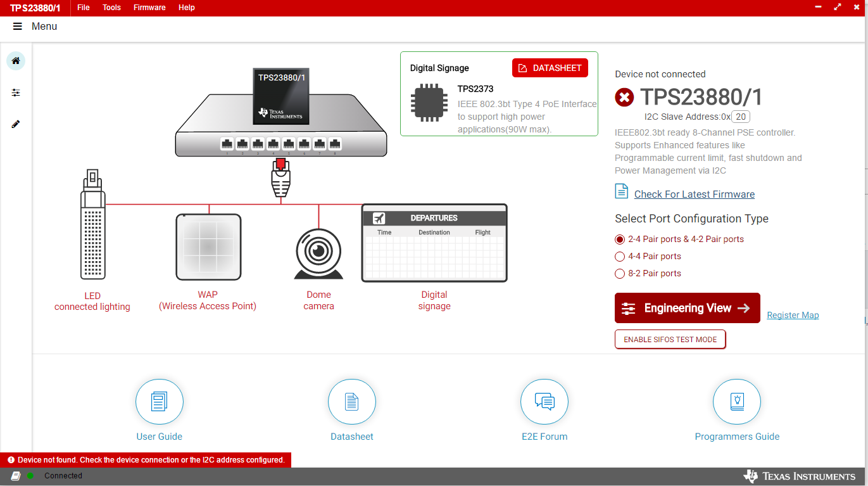Click the Digital signage departures board
This screenshot has height=486, width=868.
click(x=434, y=243)
